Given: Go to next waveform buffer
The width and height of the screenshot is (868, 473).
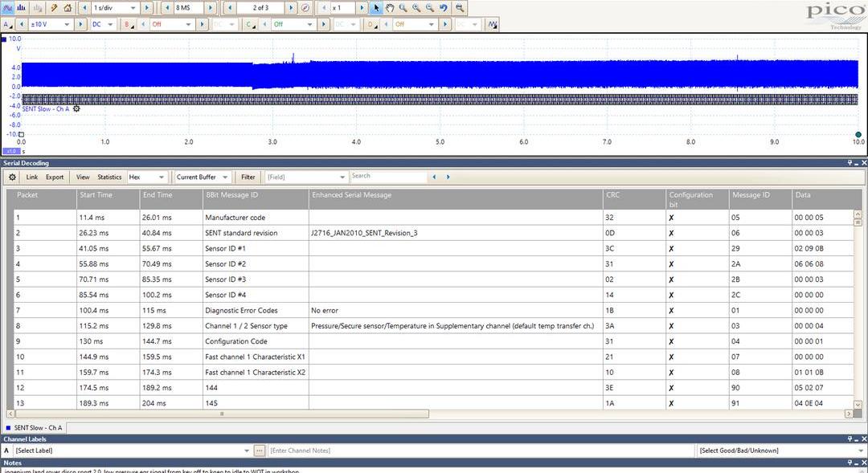Looking at the screenshot, I should click(x=291, y=8).
